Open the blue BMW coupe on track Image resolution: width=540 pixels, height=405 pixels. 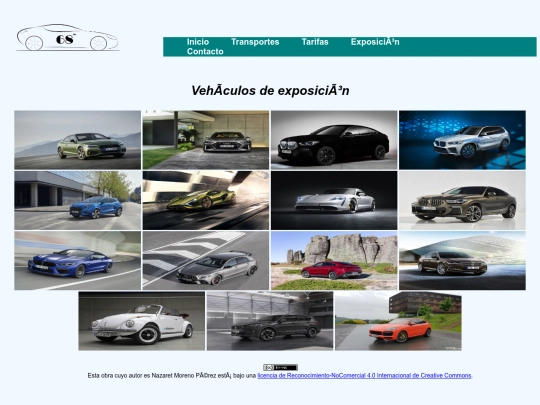click(77, 261)
